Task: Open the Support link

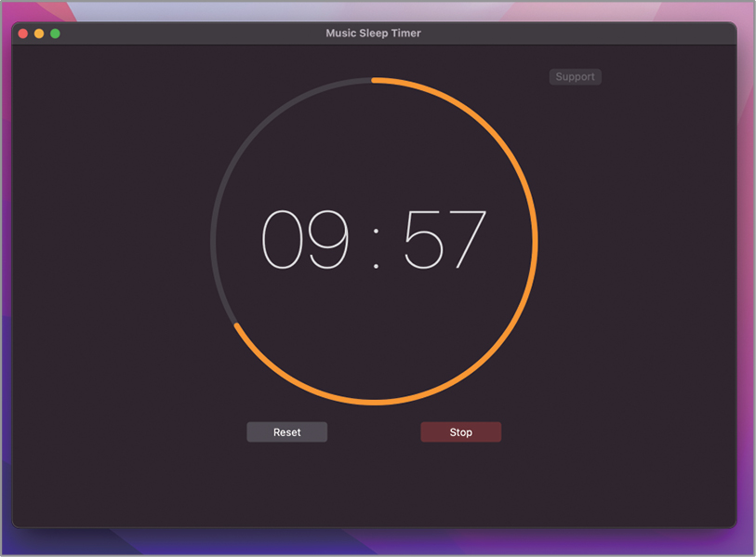Action: point(575,77)
